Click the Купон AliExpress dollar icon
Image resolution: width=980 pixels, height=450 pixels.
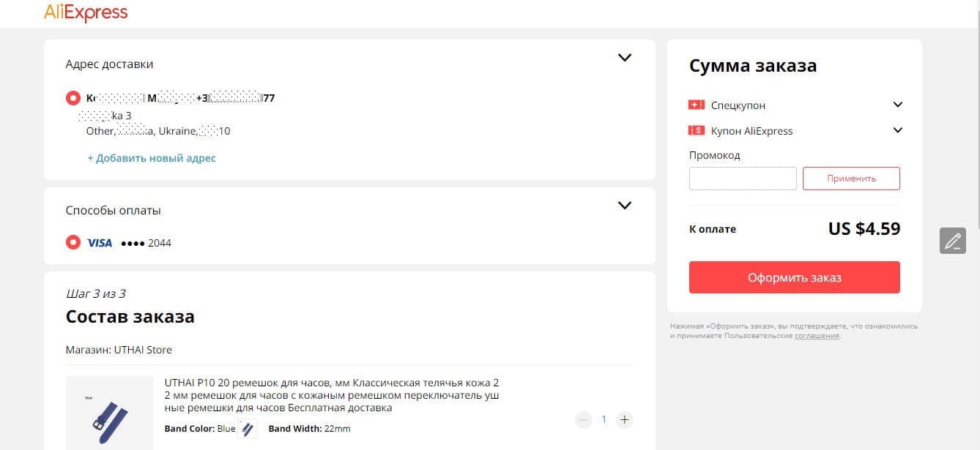coord(696,130)
